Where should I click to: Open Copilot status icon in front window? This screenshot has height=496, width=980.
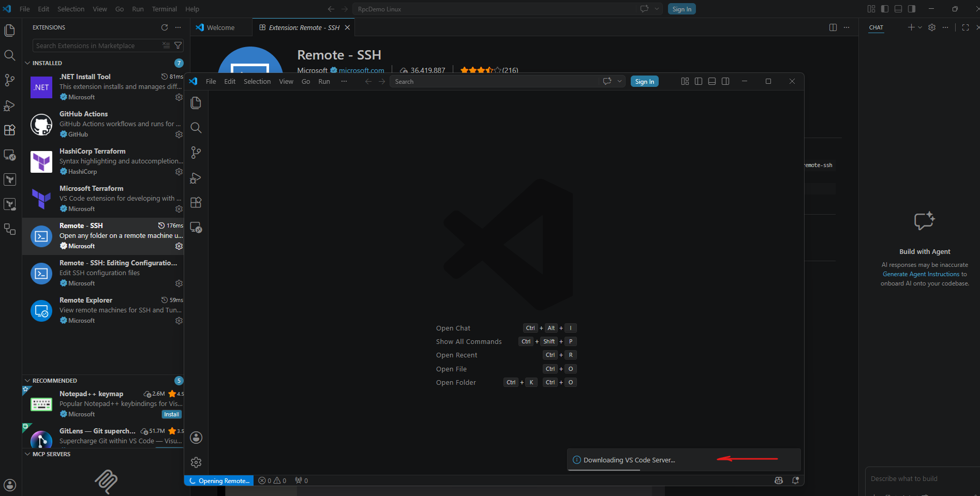(779, 480)
